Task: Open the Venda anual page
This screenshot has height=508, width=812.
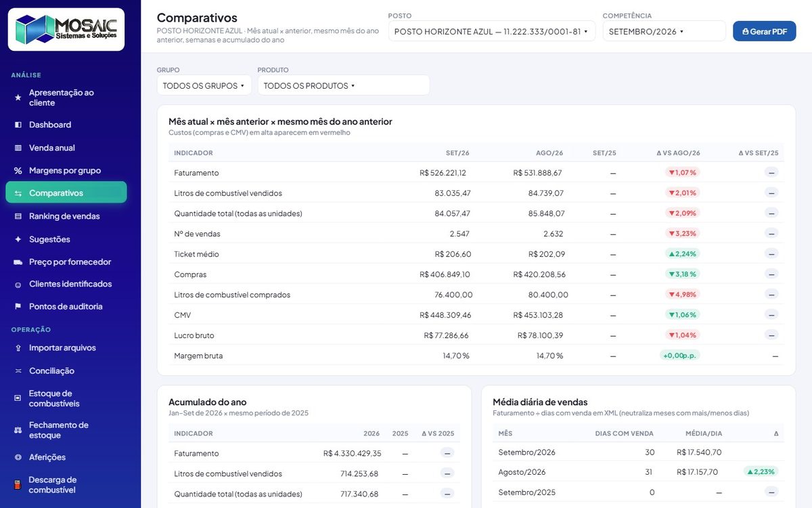Action: (66, 148)
